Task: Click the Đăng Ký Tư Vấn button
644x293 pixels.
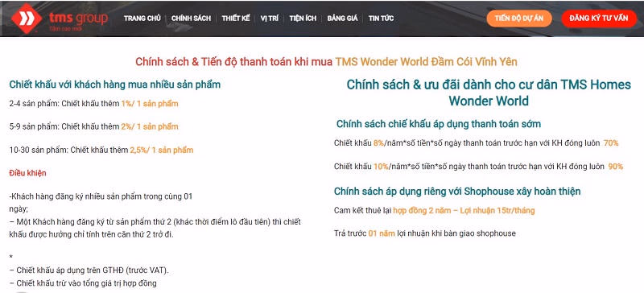Action: [599, 19]
